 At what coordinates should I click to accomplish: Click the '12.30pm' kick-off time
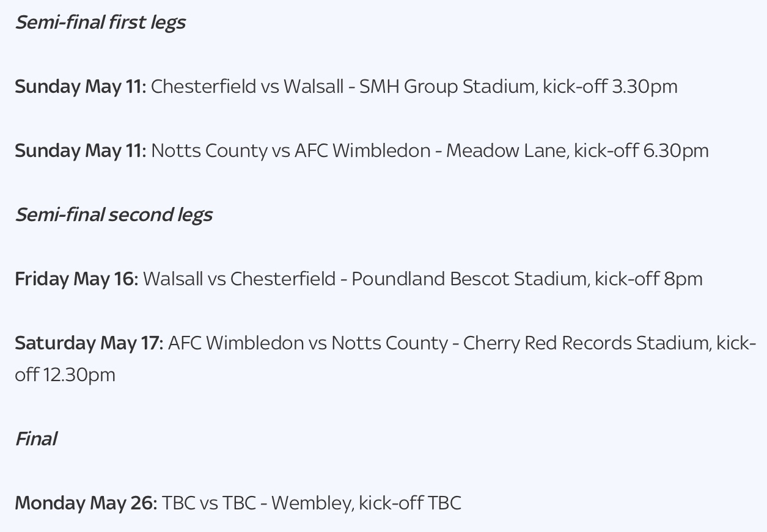tap(79, 375)
